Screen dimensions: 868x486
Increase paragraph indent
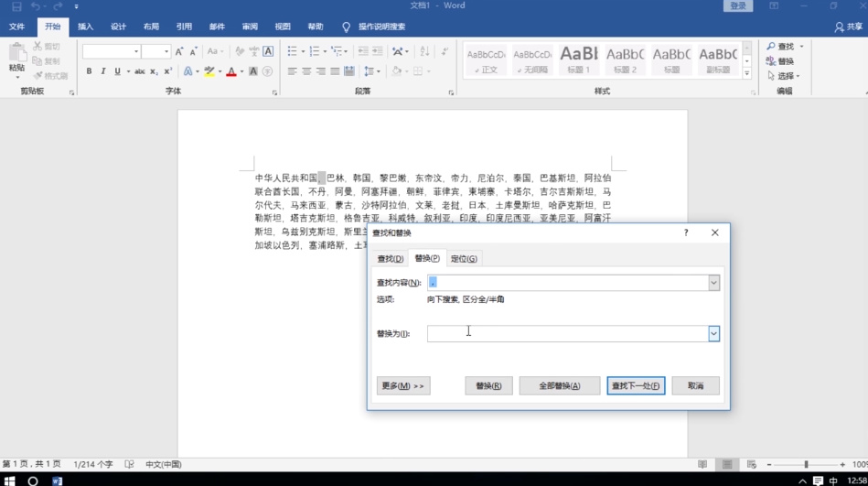click(378, 51)
